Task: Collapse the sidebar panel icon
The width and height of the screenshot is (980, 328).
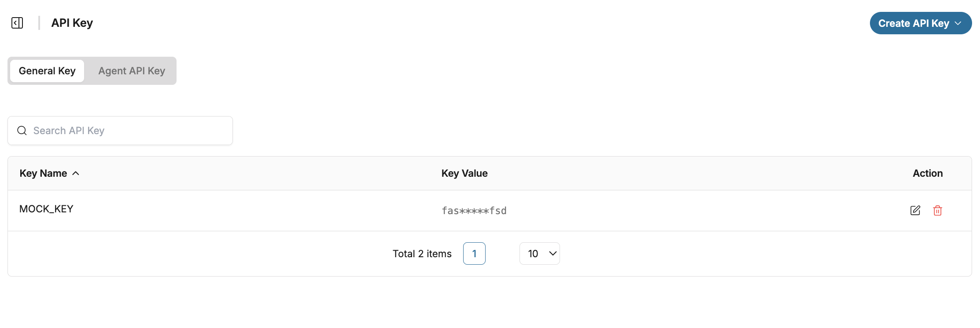Action: (x=17, y=23)
